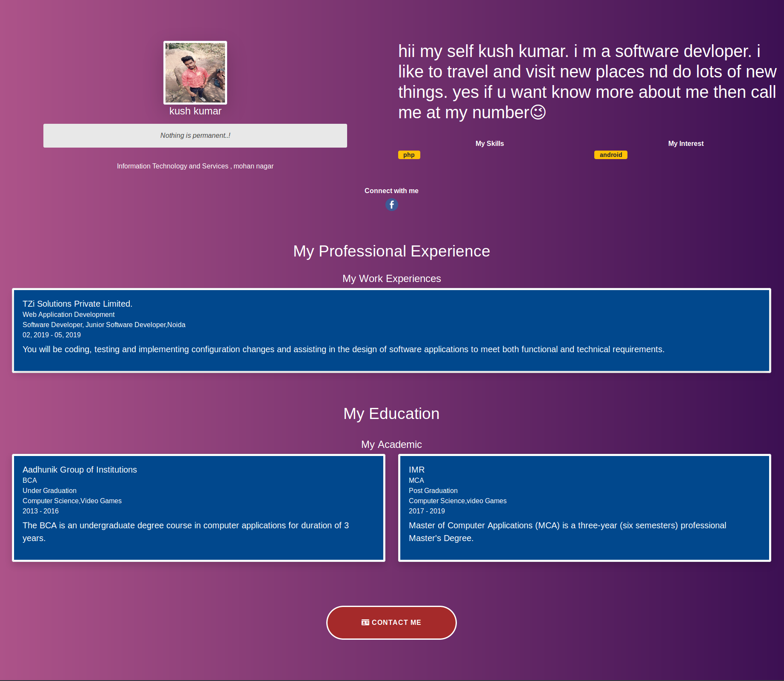Toggle the android skill highlight
This screenshot has height=681, width=784.
[610, 154]
